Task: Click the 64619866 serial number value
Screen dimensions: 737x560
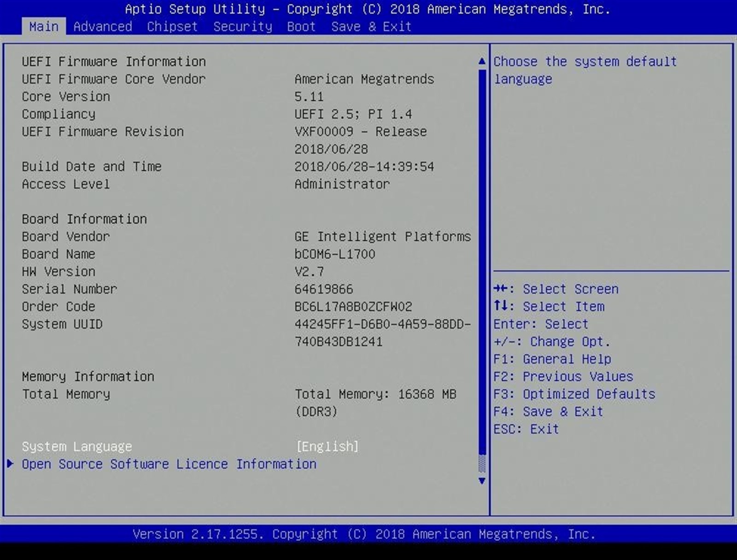Action: click(324, 289)
